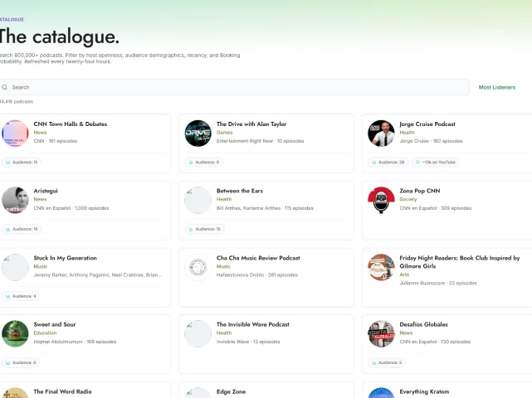Viewport: 532px width, 398px height.
Task: Click ~13k on YouTube badge
Action: click(x=435, y=163)
